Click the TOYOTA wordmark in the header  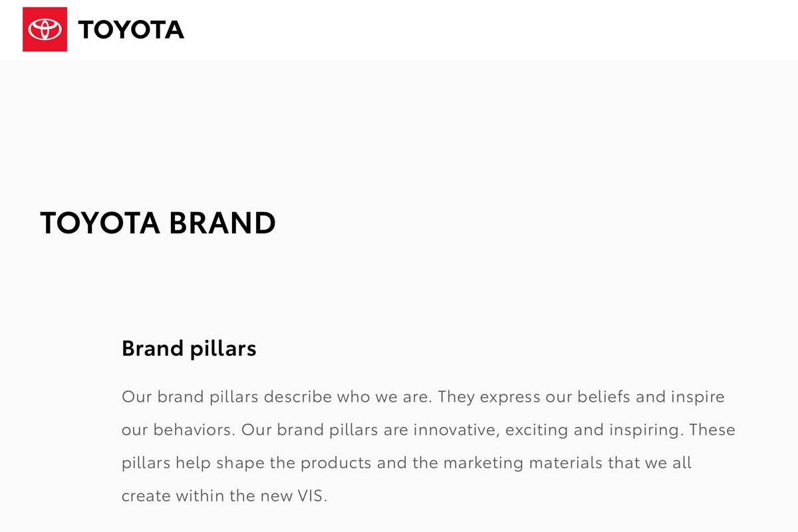pyautogui.click(x=131, y=30)
